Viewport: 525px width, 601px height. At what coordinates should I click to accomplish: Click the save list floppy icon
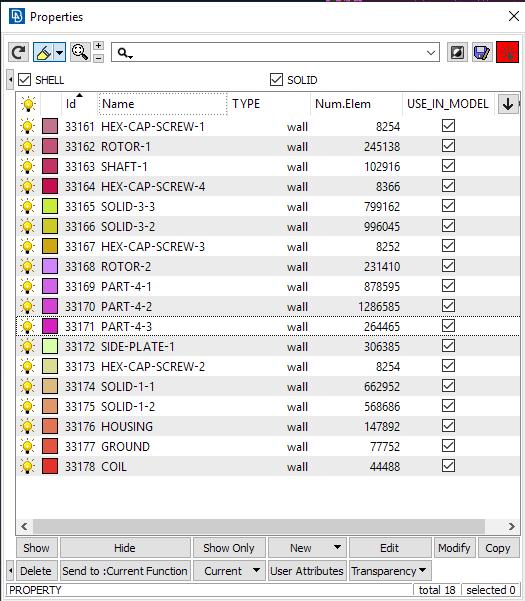click(482, 52)
